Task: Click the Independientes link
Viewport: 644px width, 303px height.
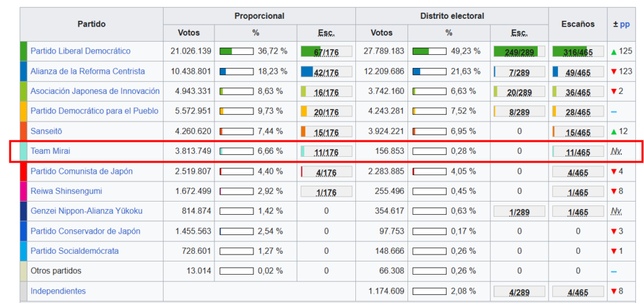Action: click(58, 291)
